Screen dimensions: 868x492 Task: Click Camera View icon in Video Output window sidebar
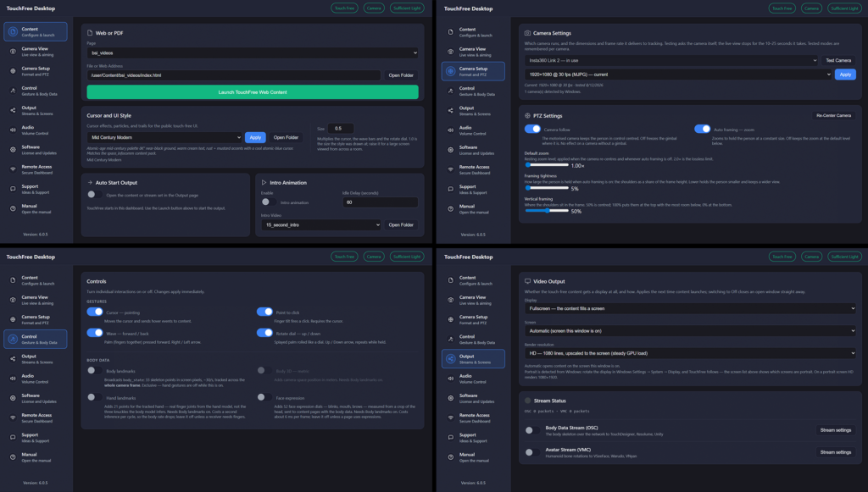(x=451, y=300)
